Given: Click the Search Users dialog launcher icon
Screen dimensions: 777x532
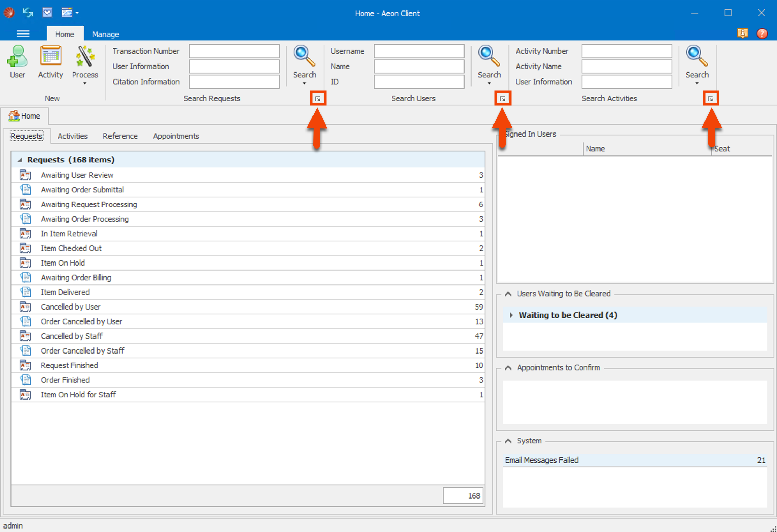Looking at the screenshot, I should coord(503,98).
